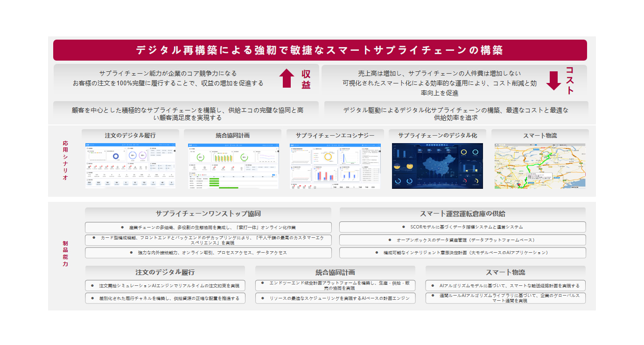Screen dimensions: 644x345
Task: Click the item 産業チェーンの多組織、多役割の生態協同を集成し…
Action: 208,228
